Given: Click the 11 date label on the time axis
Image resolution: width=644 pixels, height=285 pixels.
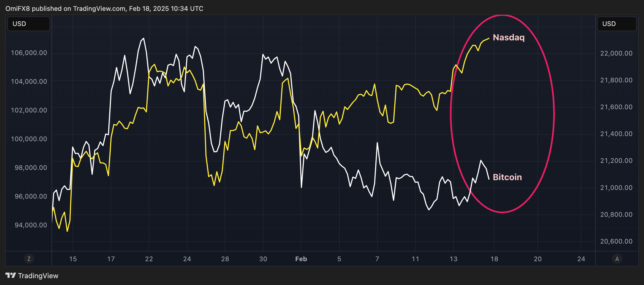Looking at the screenshot, I should click(415, 259).
